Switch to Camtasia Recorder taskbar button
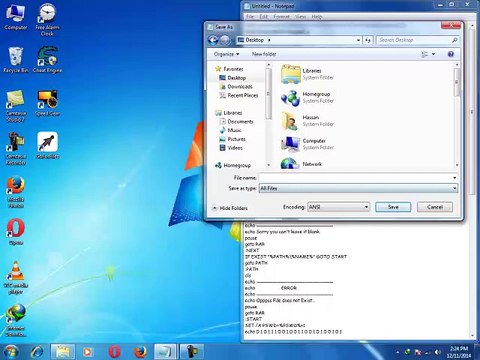The width and height of the screenshot is (480, 360). [191, 352]
